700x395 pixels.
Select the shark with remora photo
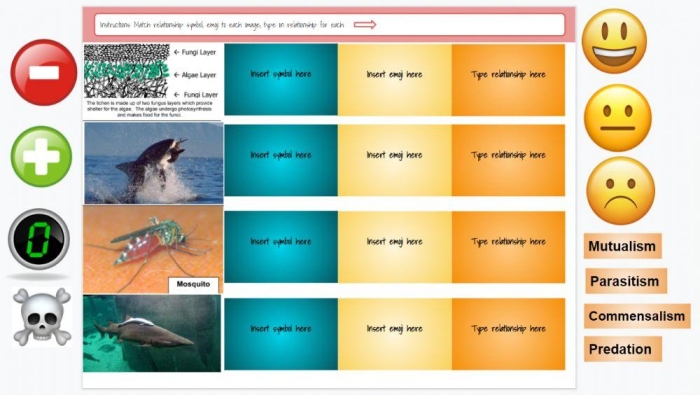[152, 333]
